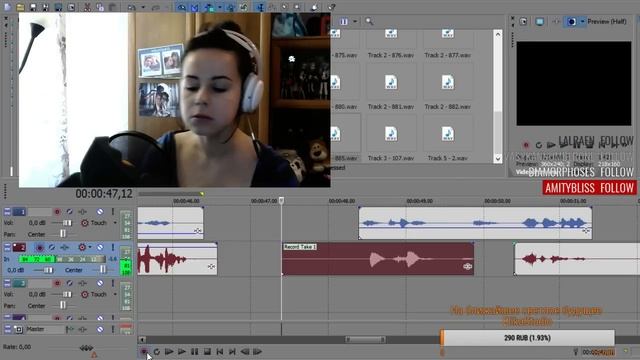This screenshot has height=360, width=640.
Task: Open Video Preview project properties icon
Action: click(x=523, y=21)
